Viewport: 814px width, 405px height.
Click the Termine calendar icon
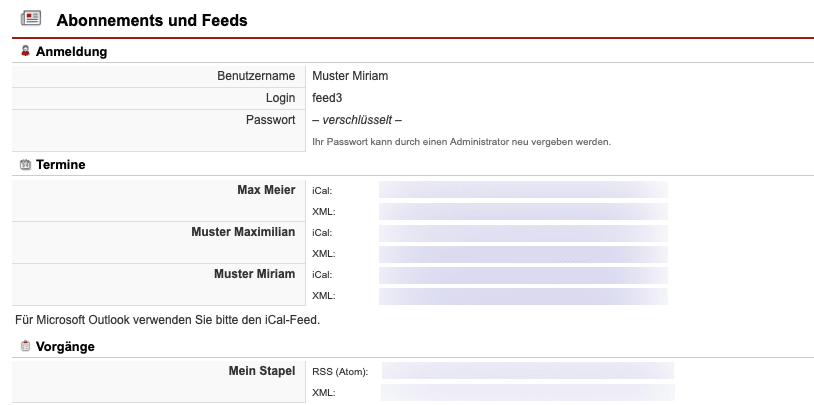pos(25,165)
